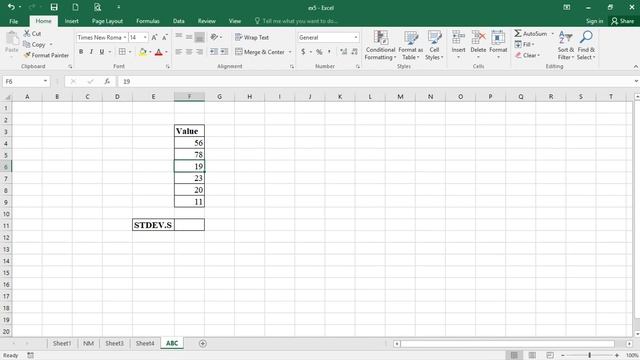Toggle bold formatting

[x=81, y=52]
